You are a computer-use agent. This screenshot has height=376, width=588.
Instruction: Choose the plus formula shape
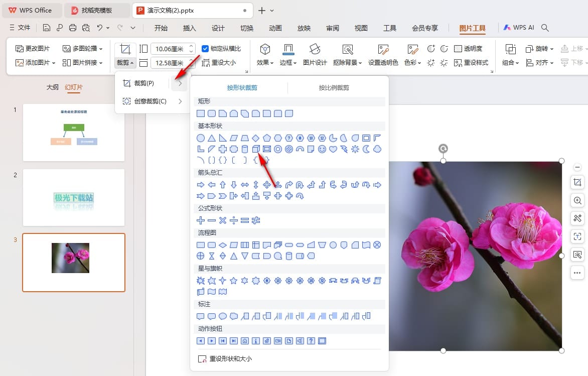click(201, 220)
